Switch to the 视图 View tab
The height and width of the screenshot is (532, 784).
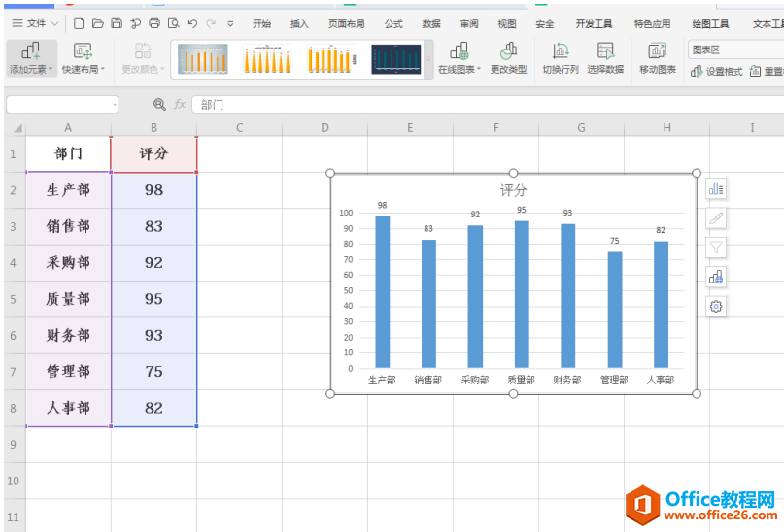506,23
